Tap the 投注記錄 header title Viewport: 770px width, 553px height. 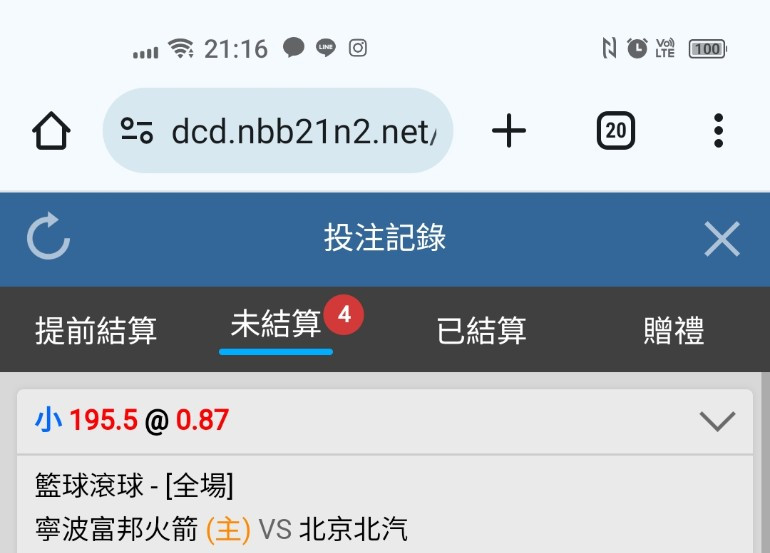pos(385,238)
